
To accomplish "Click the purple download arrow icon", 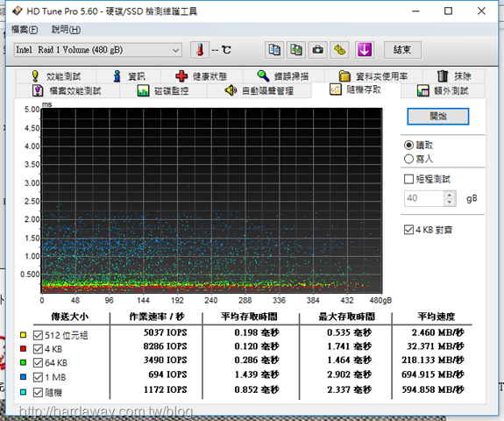I will [365, 50].
